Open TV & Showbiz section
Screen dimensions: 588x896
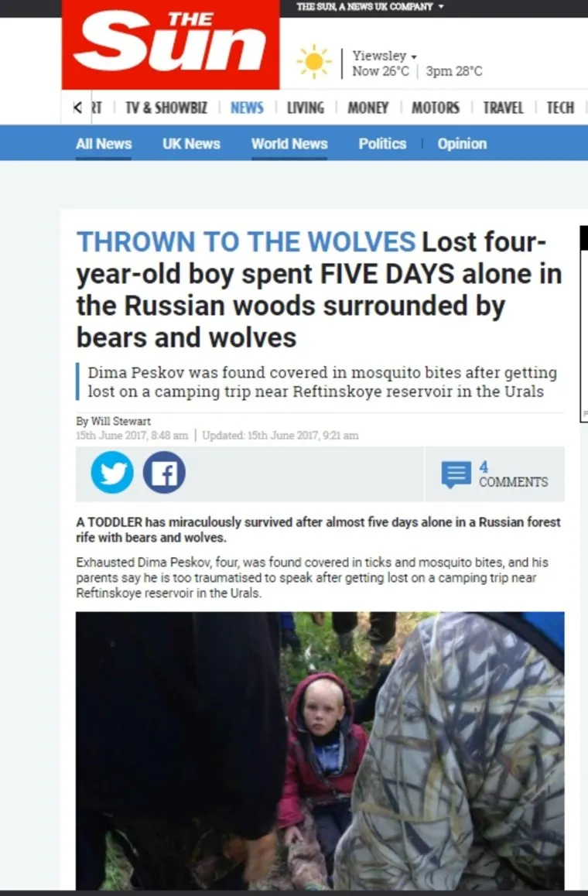[x=166, y=108]
